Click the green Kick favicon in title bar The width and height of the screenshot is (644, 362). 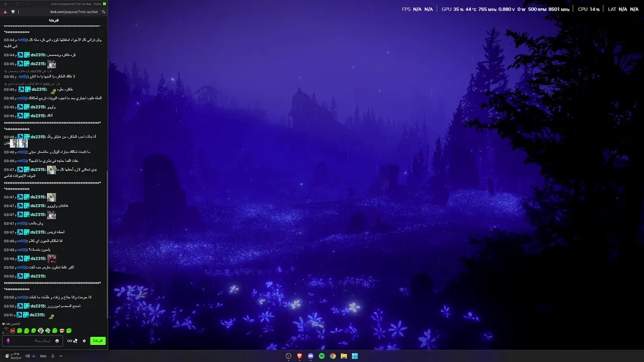point(105,4)
